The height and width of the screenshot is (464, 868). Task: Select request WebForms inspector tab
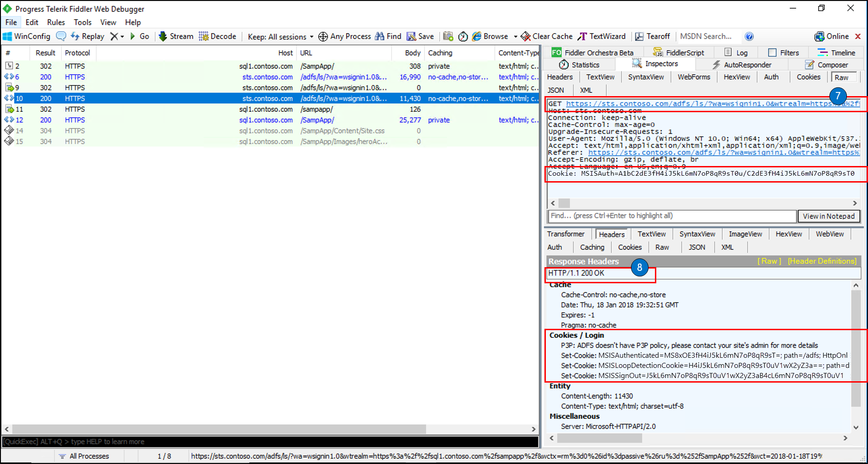[694, 77]
